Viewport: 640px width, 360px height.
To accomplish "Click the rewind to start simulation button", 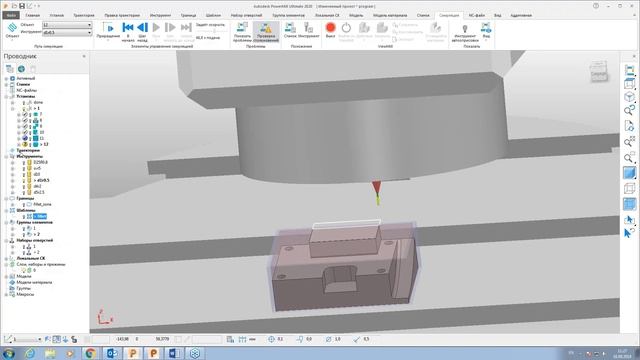I will (128, 28).
